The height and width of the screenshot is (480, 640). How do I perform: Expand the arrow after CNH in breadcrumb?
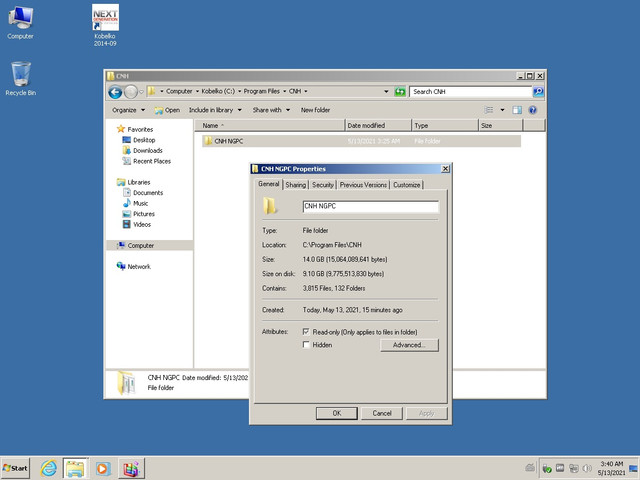click(x=306, y=91)
